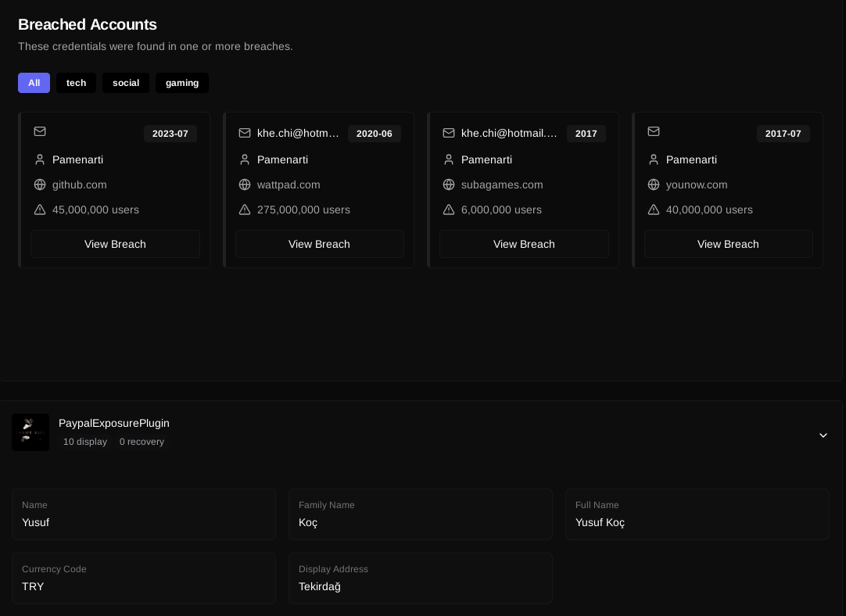
Task: Click the globe icon beside github.com
Action: (40, 184)
